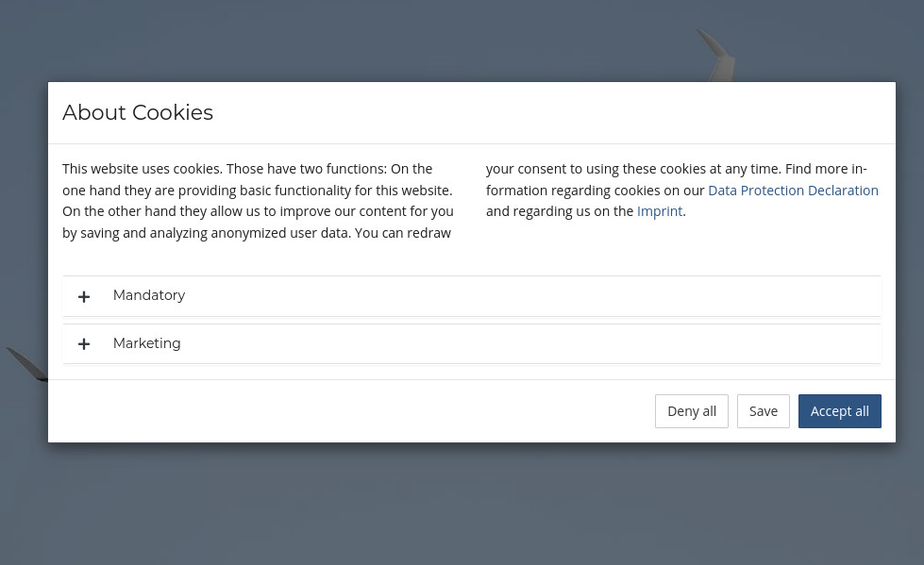Accept all cookies with the blue button

coord(840,411)
